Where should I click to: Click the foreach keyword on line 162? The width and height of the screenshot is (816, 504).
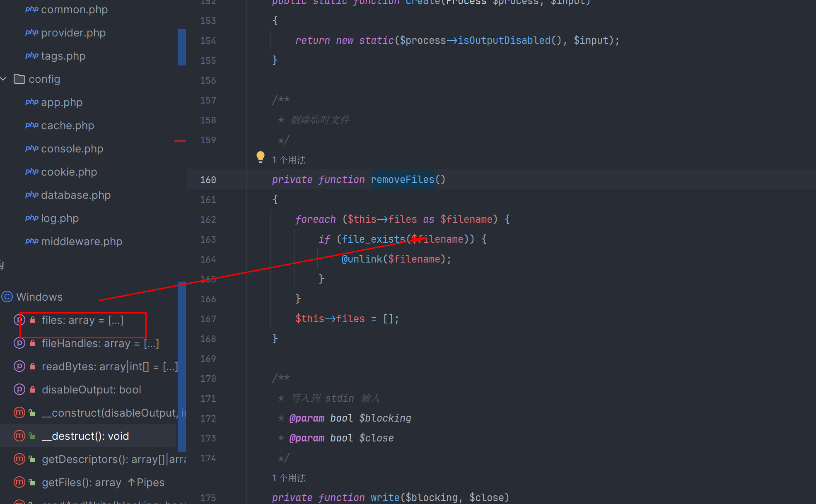pos(315,219)
